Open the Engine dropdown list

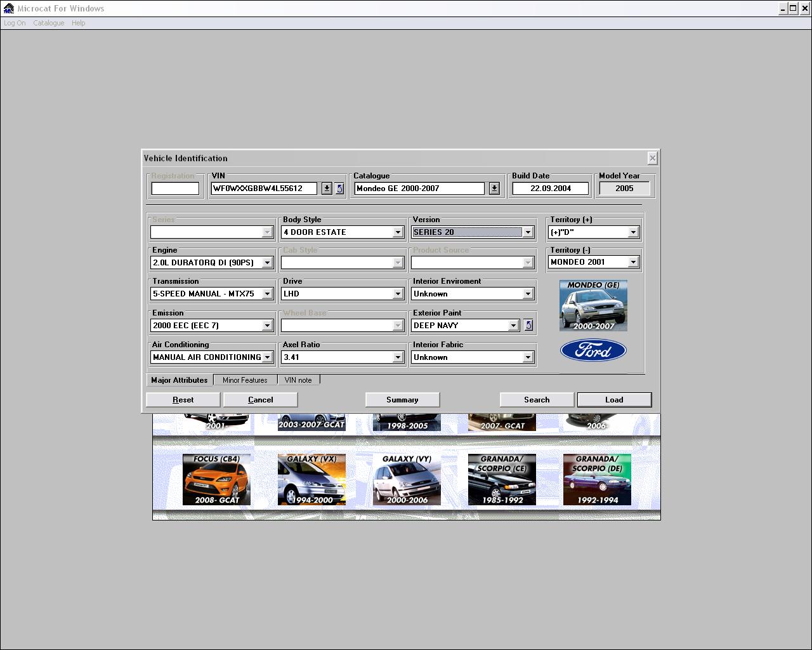pyautogui.click(x=267, y=263)
